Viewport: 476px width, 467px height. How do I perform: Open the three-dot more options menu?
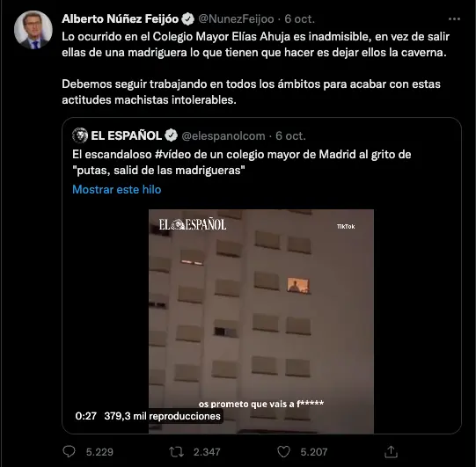pos(454,19)
